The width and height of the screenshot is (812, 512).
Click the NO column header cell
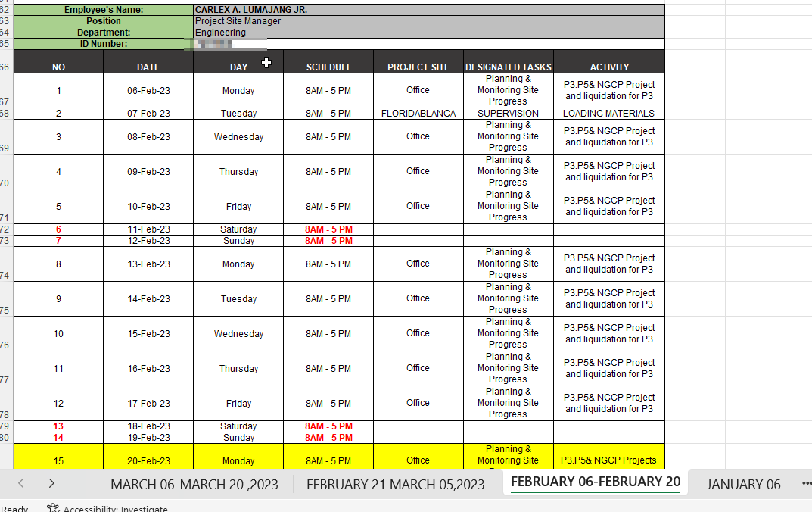[x=58, y=61]
